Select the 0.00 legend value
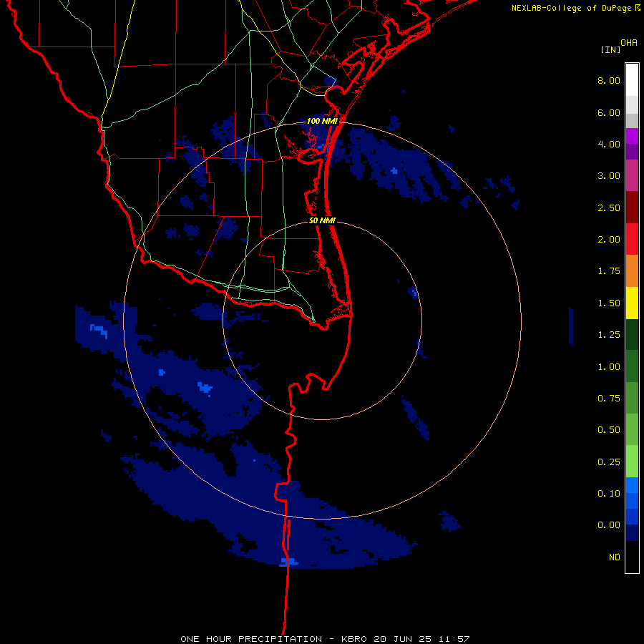The image size is (644, 644). click(x=609, y=525)
